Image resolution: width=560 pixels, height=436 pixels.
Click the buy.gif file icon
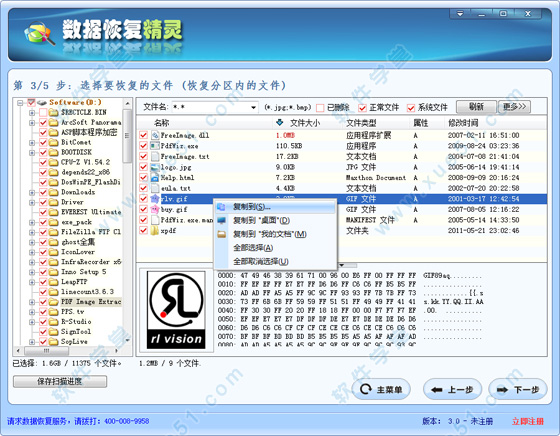click(155, 209)
